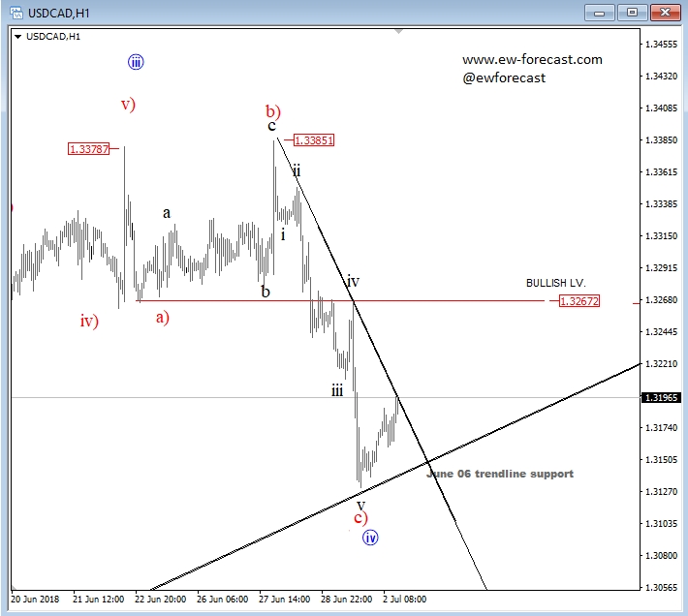Minimize the USDCAD,H1 chart window

tap(600, 13)
